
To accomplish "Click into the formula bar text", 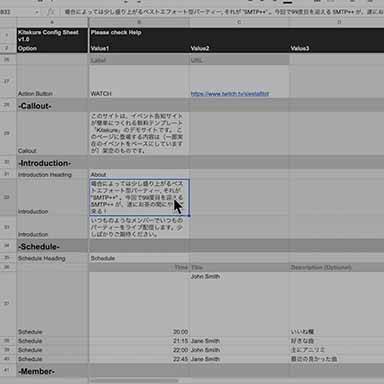I will (x=223, y=12).
